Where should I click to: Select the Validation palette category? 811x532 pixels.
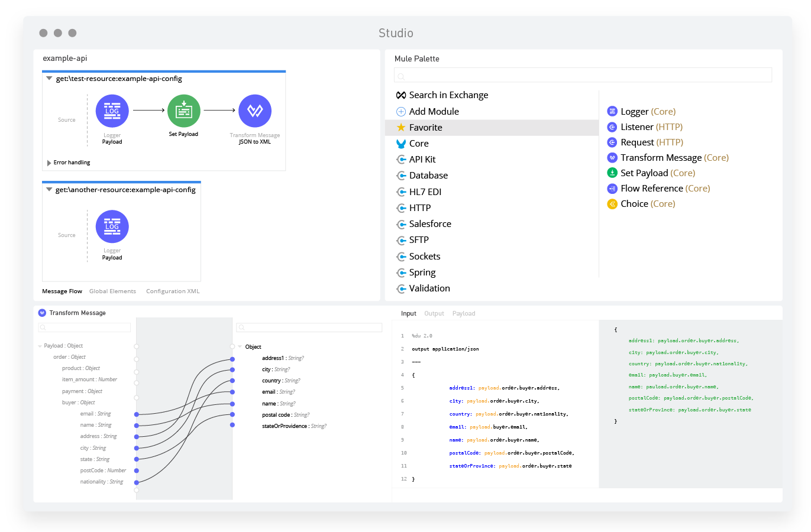[x=429, y=288]
